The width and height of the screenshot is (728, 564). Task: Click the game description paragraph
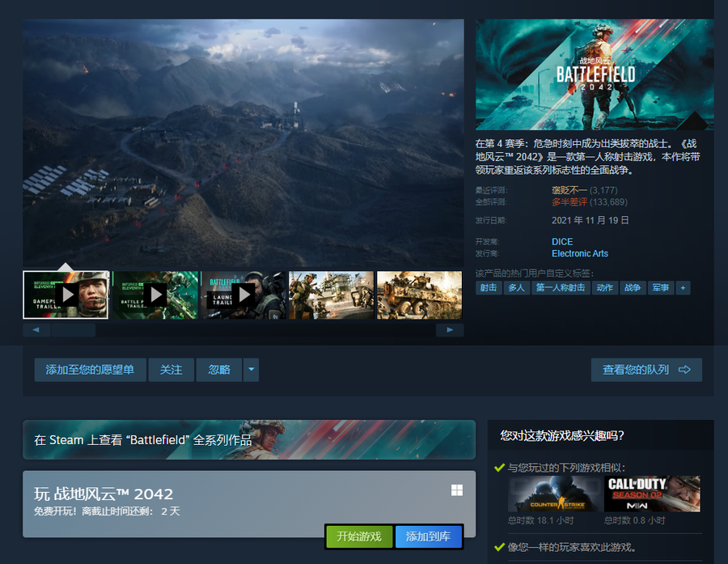[588, 157]
